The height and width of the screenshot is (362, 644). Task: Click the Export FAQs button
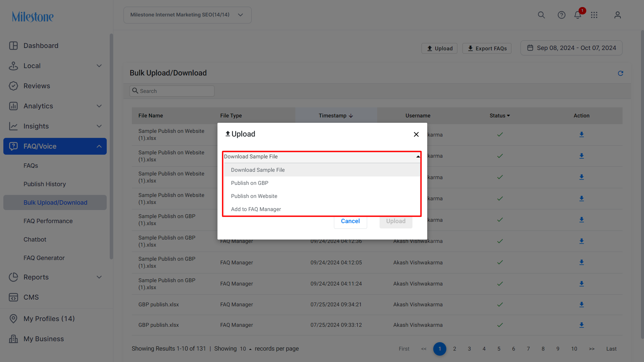point(487,48)
